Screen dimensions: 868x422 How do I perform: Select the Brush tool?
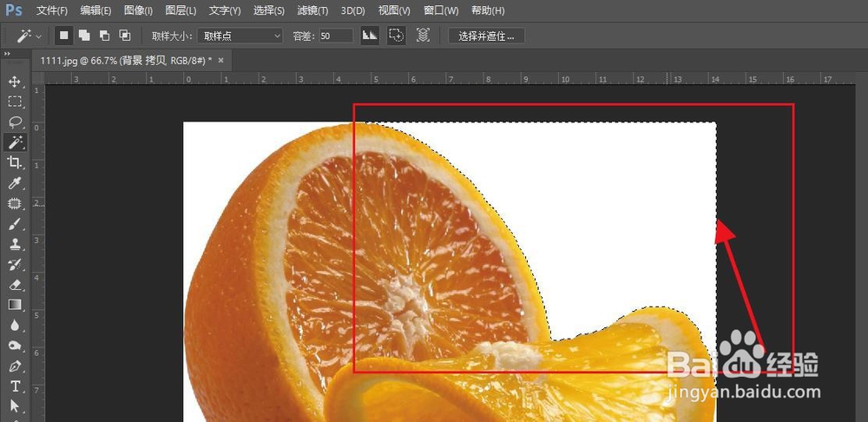click(x=15, y=224)
